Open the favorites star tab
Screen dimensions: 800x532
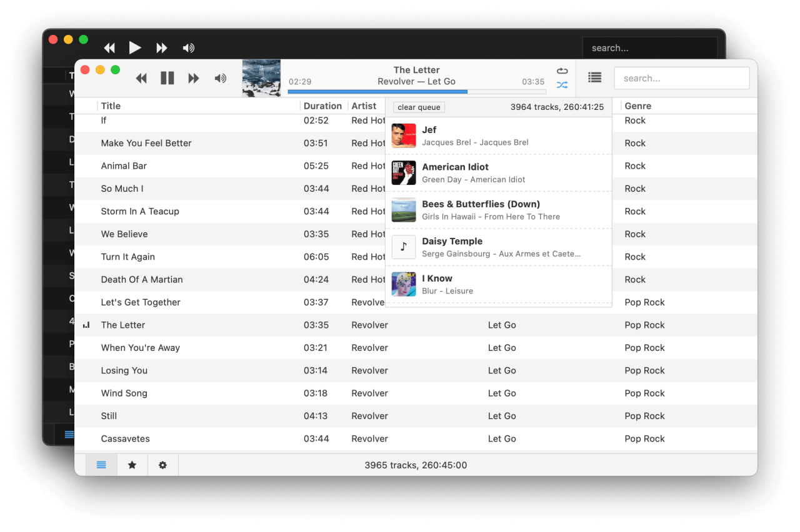tap(132, 465)
